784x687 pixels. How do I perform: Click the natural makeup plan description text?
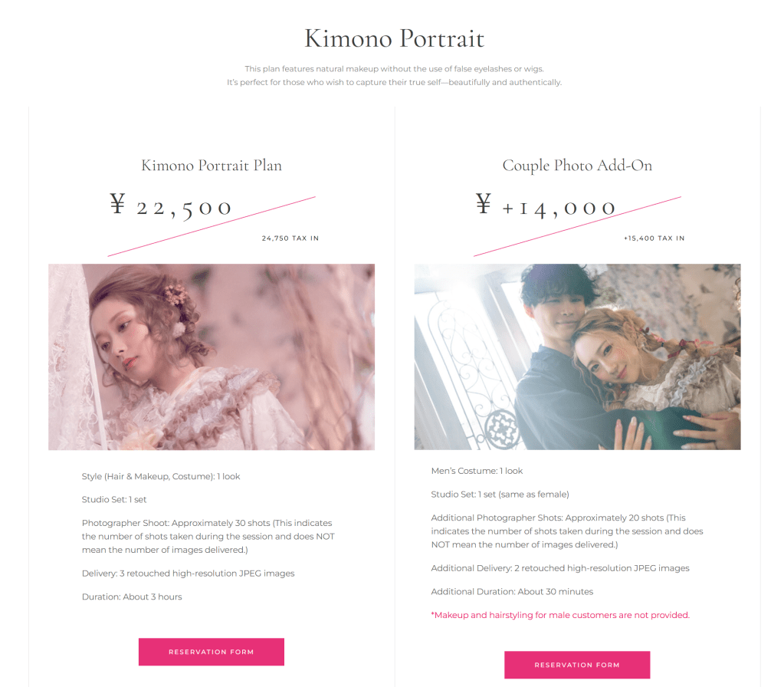[394, 76]
